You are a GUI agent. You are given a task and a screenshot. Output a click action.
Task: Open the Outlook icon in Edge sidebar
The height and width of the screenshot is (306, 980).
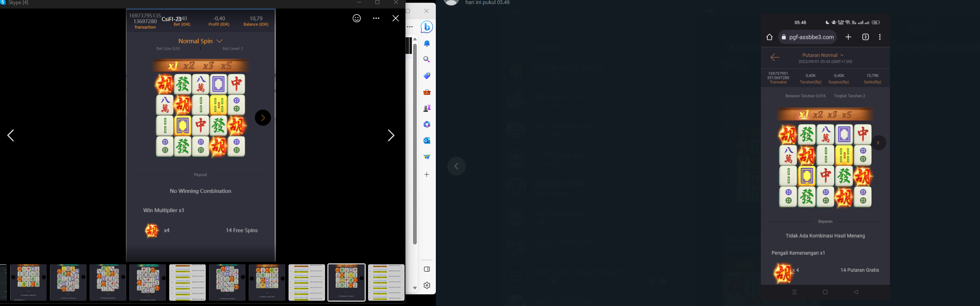click(427, 141)
